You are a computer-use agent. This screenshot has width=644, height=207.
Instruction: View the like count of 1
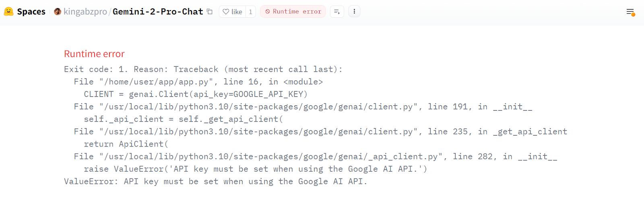pos(250,12)
